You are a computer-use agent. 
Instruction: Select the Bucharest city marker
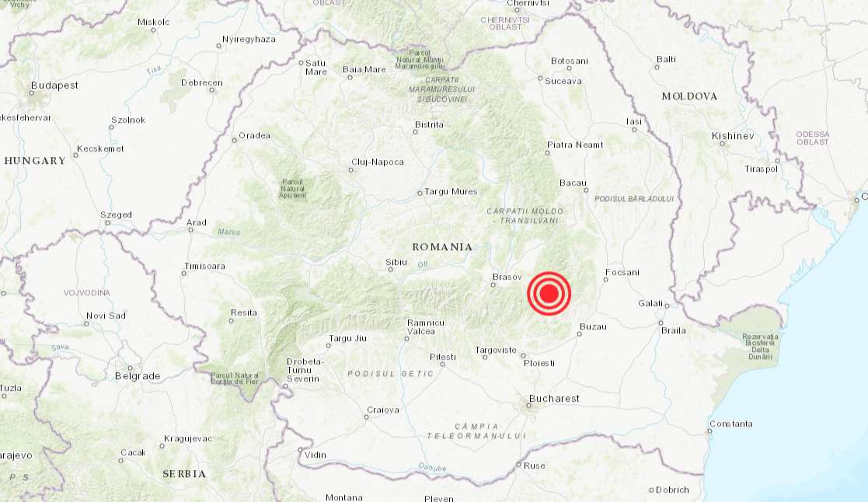[x=528, y=406]
